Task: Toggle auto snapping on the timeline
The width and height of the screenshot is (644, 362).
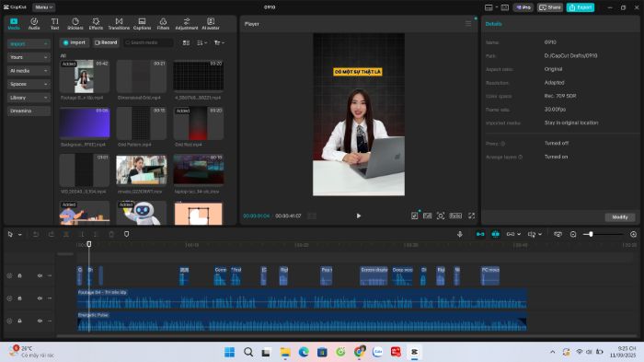Action: (x=496, y=234)
